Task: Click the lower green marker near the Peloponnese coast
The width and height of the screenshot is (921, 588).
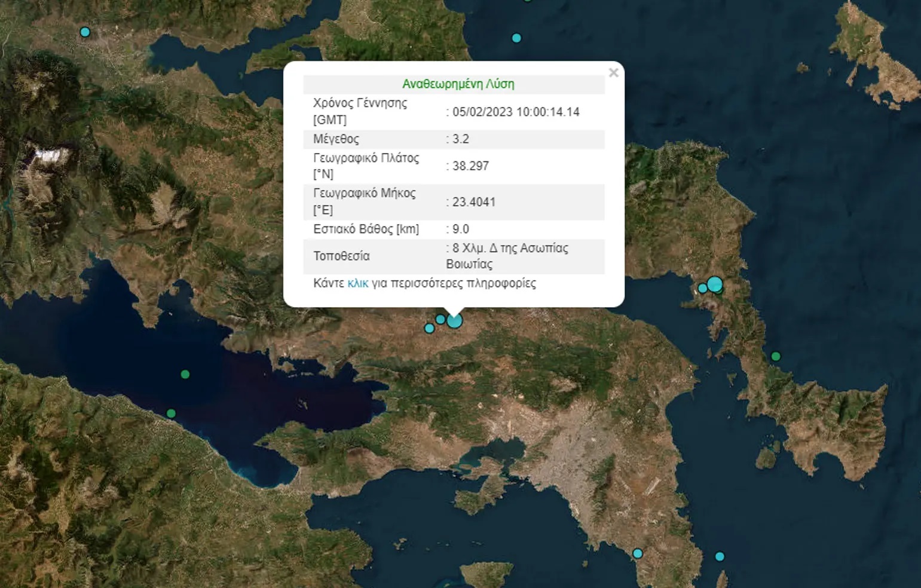Action: [x=172, y=414]
